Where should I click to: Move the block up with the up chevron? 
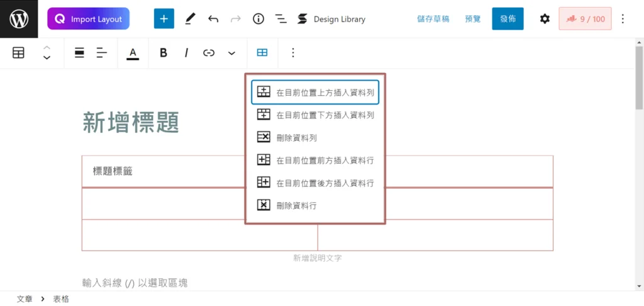tap(47, 48)
